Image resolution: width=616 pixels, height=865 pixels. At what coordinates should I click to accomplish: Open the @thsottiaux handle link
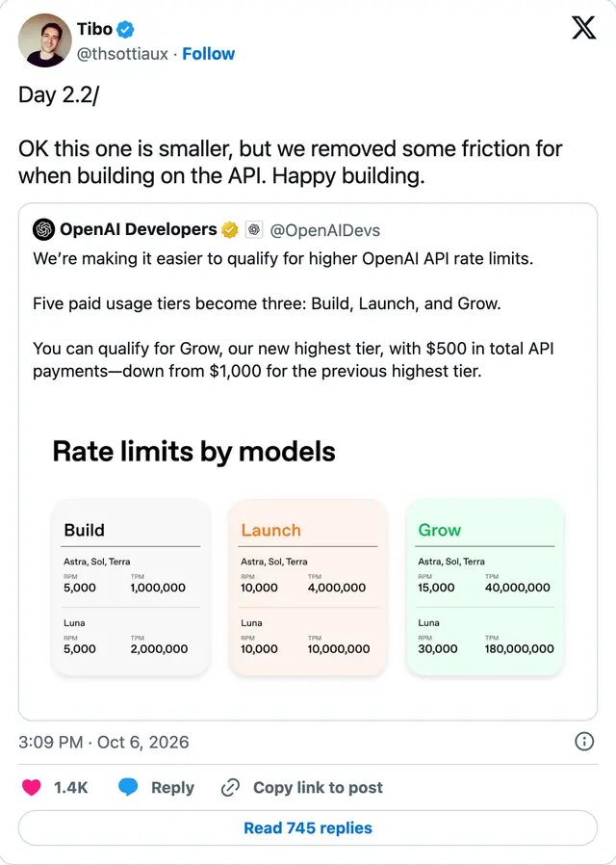point(122,54)
